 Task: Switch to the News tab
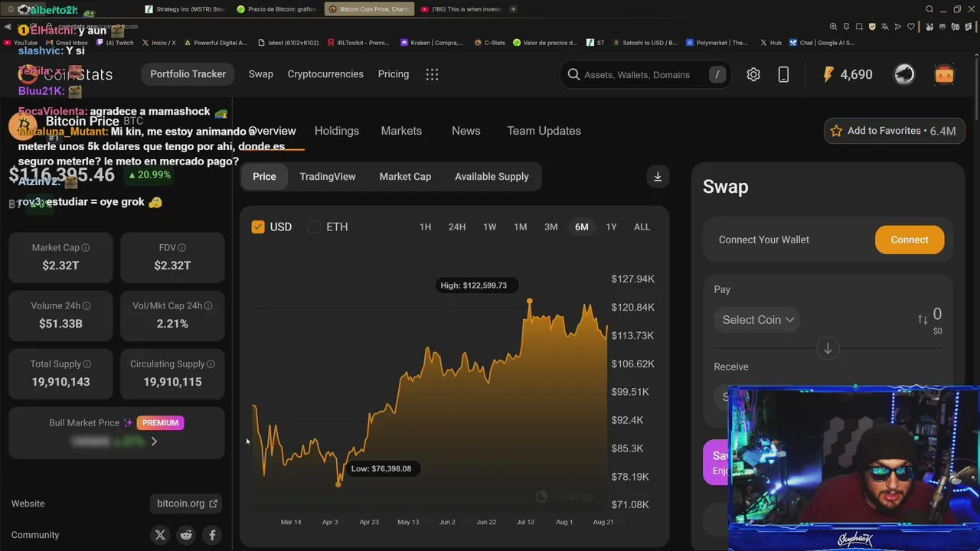(x=466, y=131)
